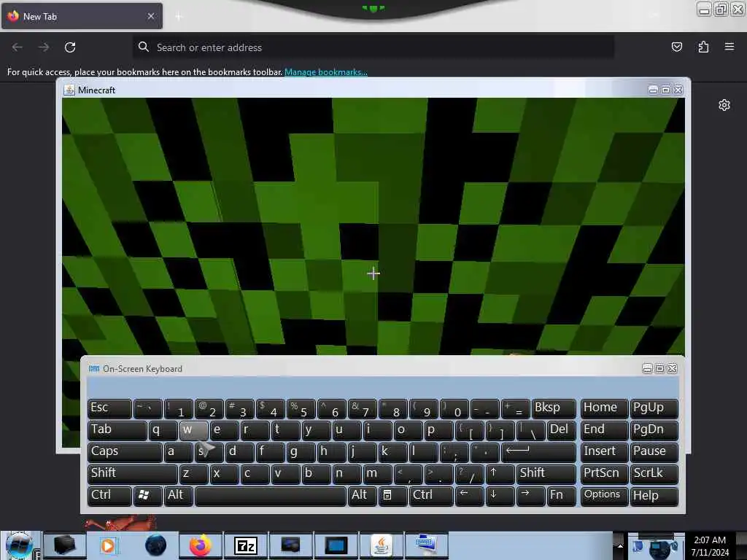Open keyboard Options
This screenshot has width=747, height=560.
[x=604, y=496]
